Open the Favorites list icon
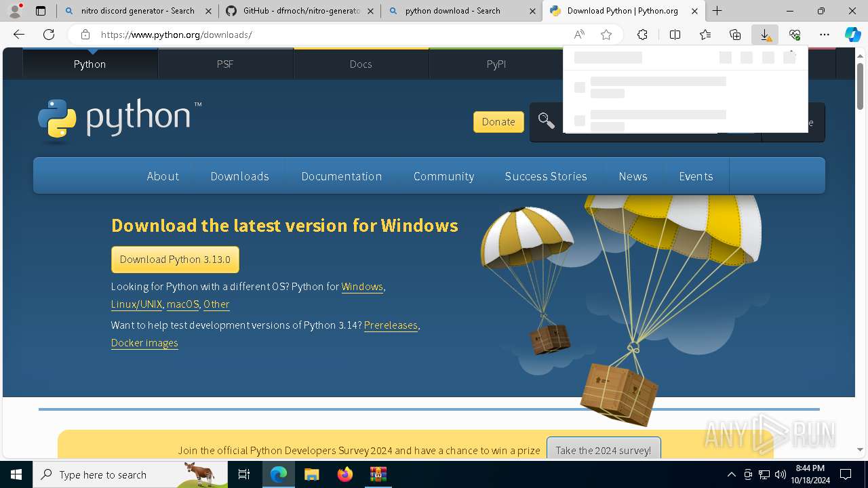Screen dimensions: 868x488 [x=705, y=35]
